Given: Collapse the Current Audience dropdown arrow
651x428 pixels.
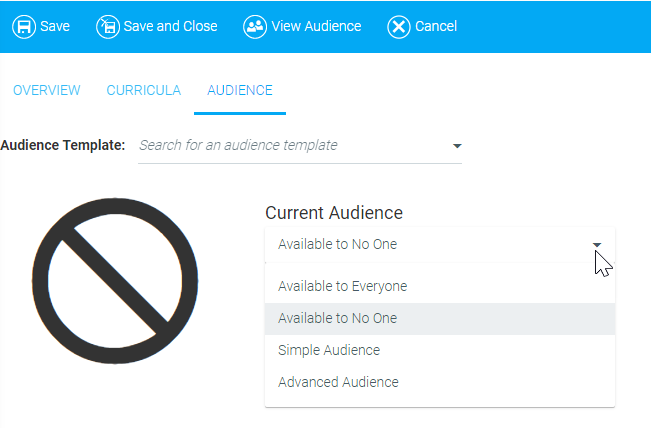Looking at the screenshot, I should (597, 245).
